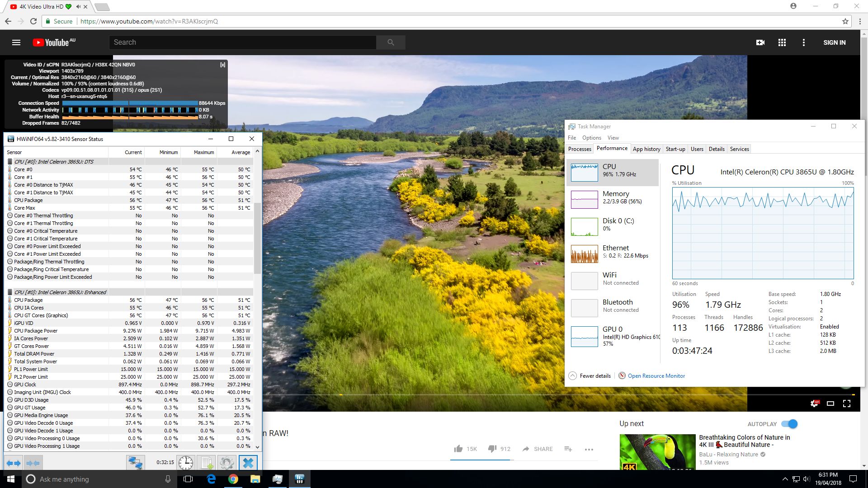Switch to Details tab
Screen dimensions: 868x488
pyautogui.click(x=717, y=149)
